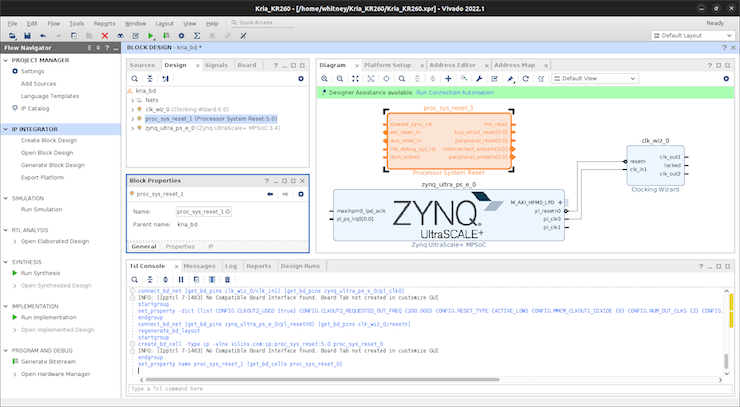Clear Tcl Console with trash icon

[x=227, y=280]
